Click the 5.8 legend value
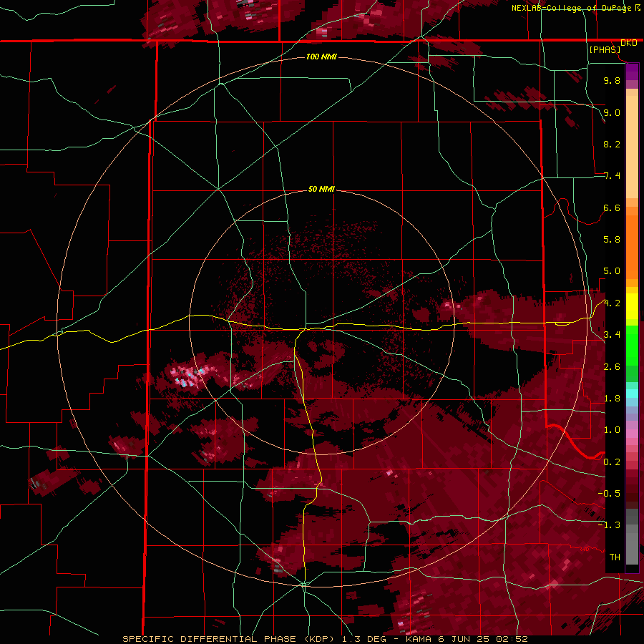 click(612, 240)
